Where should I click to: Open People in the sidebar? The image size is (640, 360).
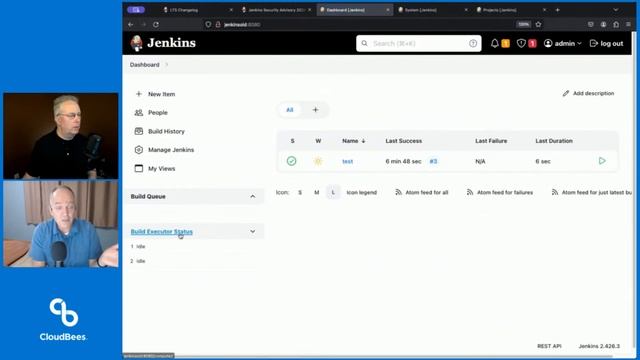(x=158, y=113)
